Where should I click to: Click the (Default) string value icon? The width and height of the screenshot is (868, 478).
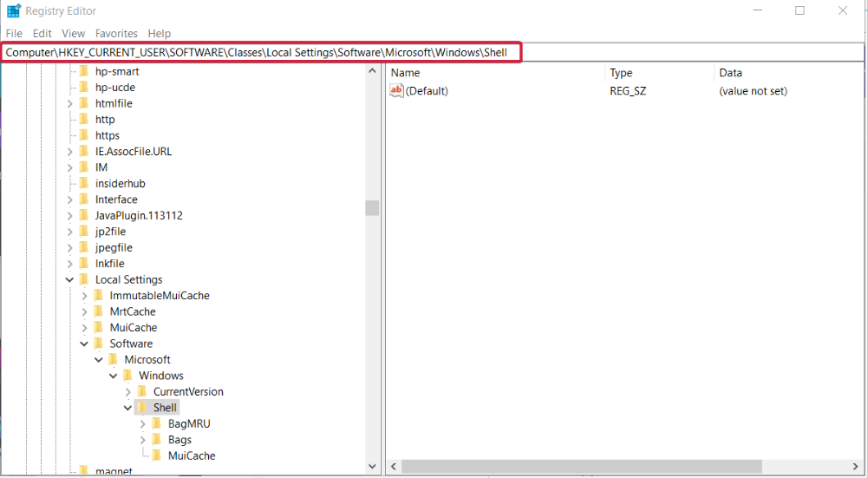point(396,91)
